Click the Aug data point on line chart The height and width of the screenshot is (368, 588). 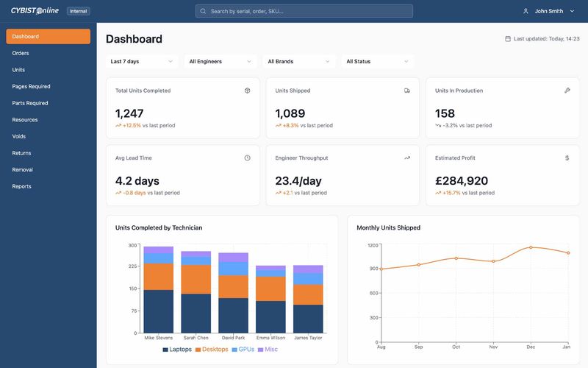pos(381,269)
